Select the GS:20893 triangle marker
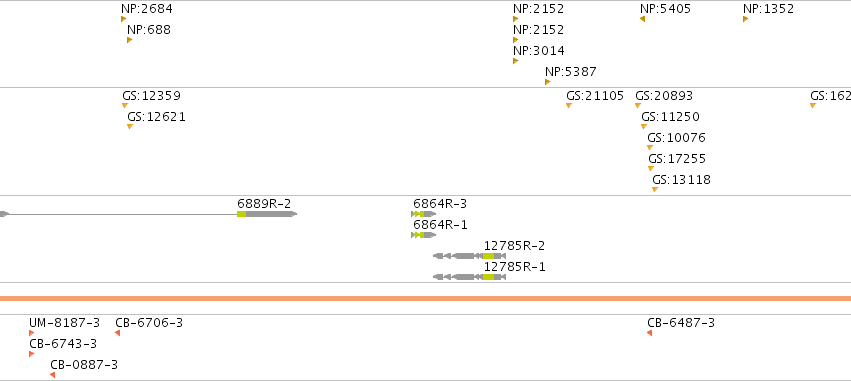This screenshot has height=381, width=851. tap(638, 105)
